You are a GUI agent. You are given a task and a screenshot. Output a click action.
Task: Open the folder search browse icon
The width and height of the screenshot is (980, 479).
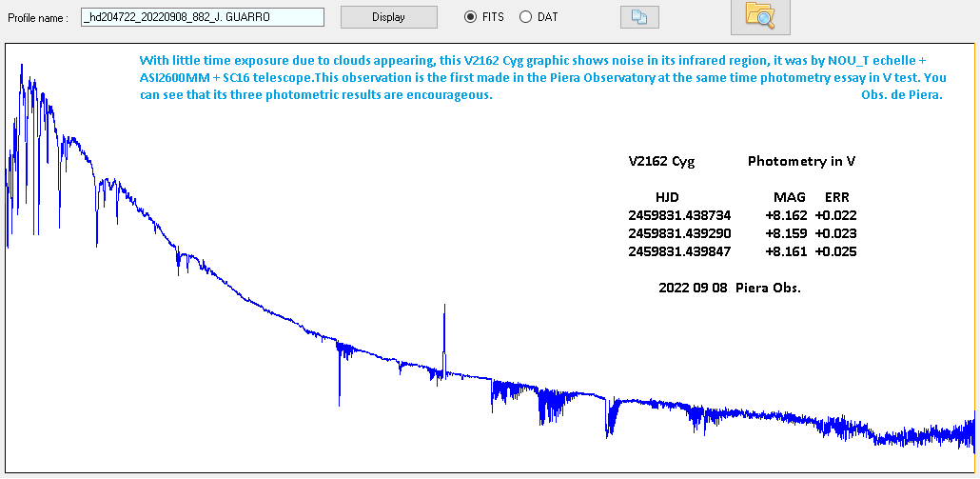pyautogui.click(x=759, y=14)
